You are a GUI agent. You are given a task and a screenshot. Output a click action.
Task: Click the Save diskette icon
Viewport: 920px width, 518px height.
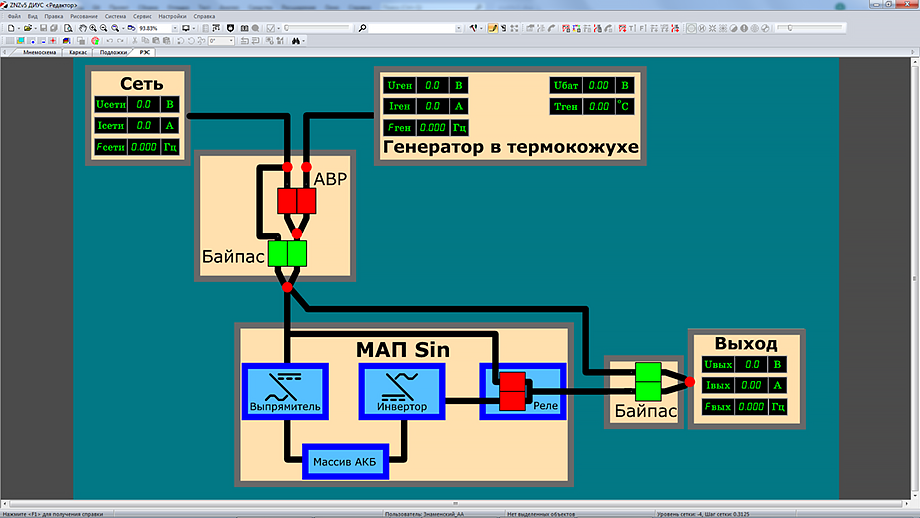coord(43,28)
